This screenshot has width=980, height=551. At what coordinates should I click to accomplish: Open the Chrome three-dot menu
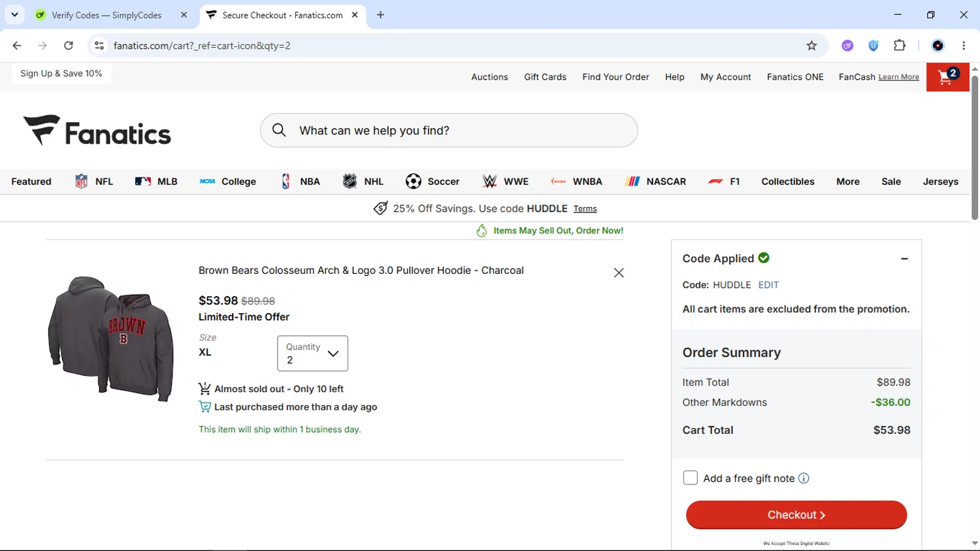pyautogui.click(x=964, y=46)
